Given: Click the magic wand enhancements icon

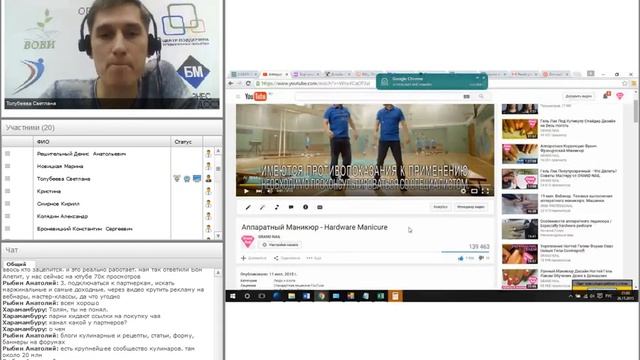Looking at the screenshot, I should pos(262,207).
